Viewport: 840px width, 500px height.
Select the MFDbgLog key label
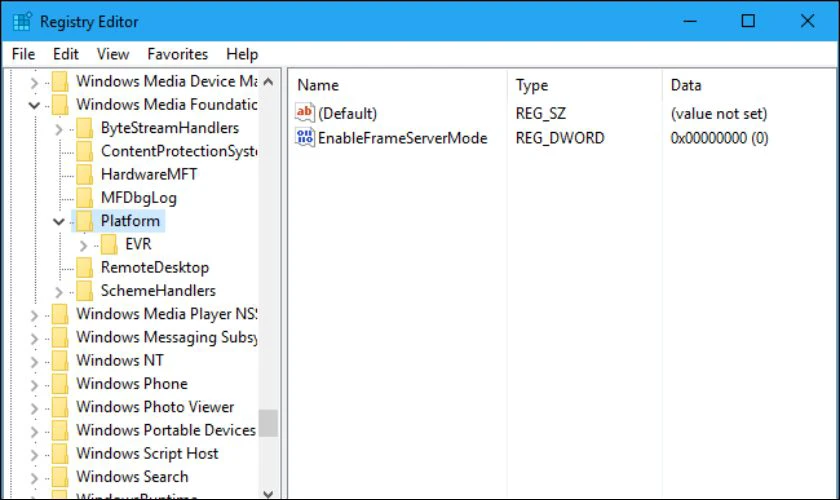(139, 198)
